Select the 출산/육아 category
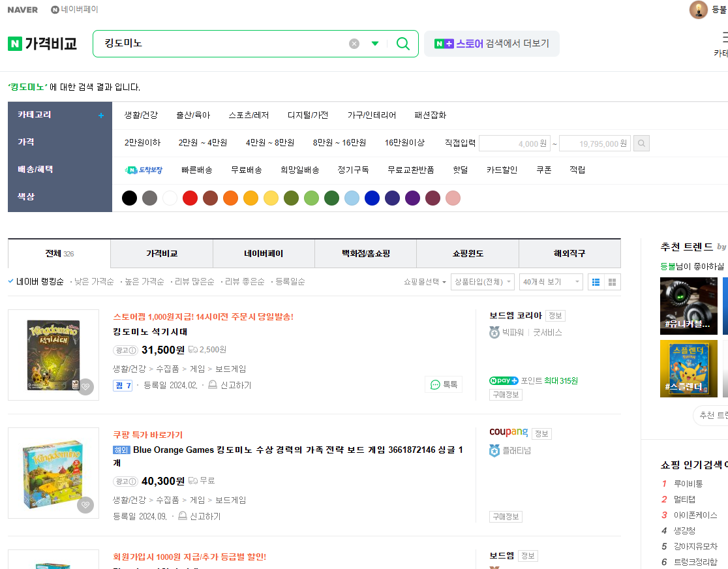 pyautogui.click(x=193, y=115)
